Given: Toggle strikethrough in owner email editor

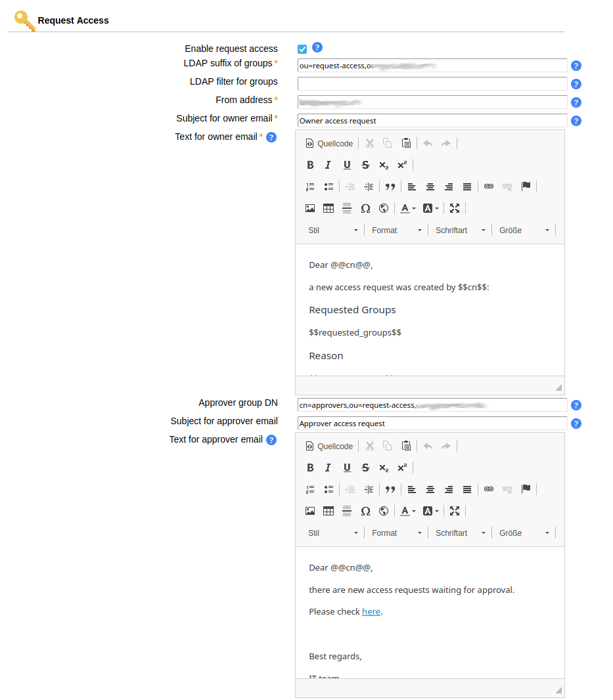Looking at the screenshot, I should [x=365, y=165].
